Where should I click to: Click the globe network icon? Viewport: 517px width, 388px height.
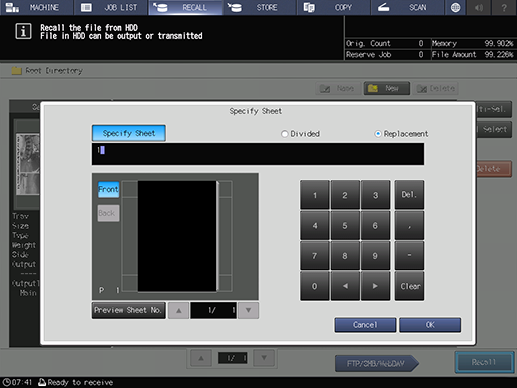[455, 7]
